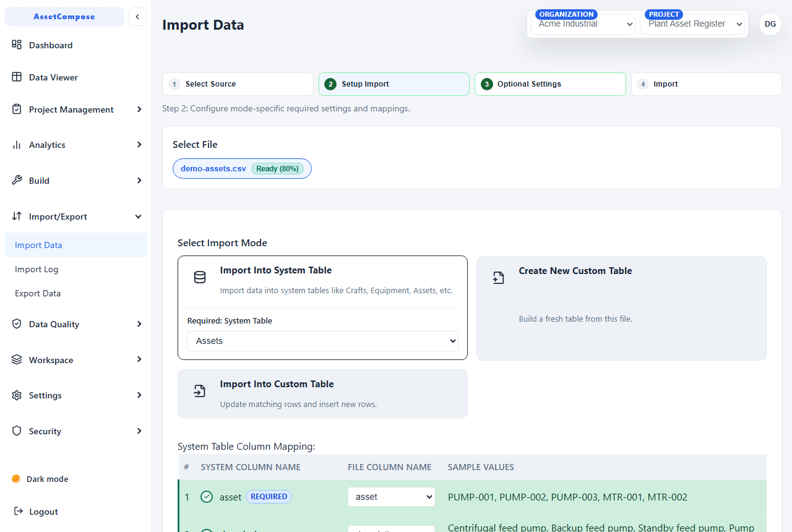Select step 2 Setup Import
The width and height of the screenshot is (792, 532).
tap(394, 84)
